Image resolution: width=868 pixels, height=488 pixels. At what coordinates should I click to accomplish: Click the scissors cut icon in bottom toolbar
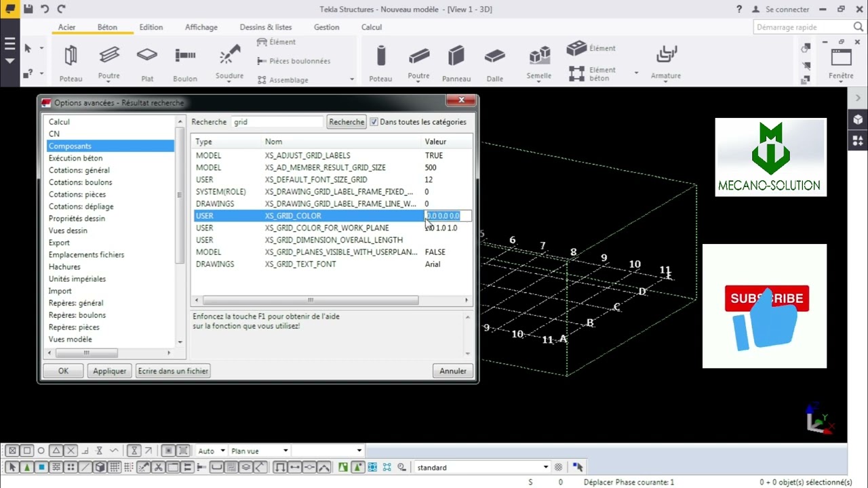click(x=158, y=467)
